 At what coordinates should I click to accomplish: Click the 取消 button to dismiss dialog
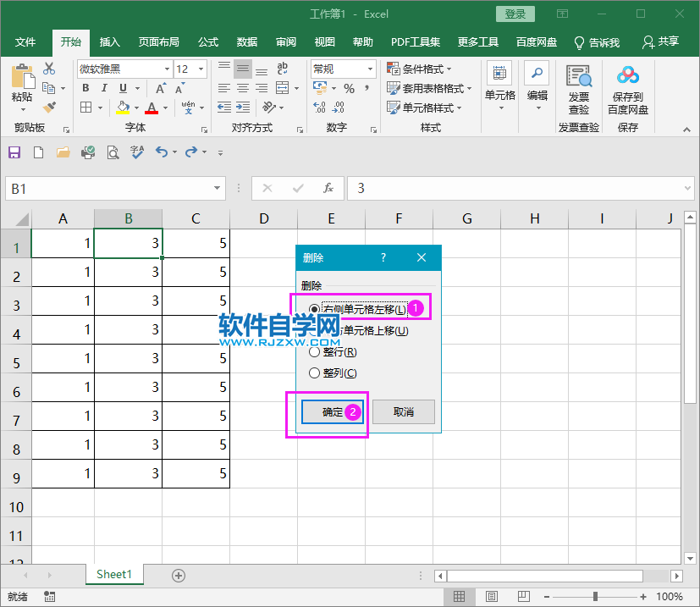pyautogui.click(x=404, y=412)
